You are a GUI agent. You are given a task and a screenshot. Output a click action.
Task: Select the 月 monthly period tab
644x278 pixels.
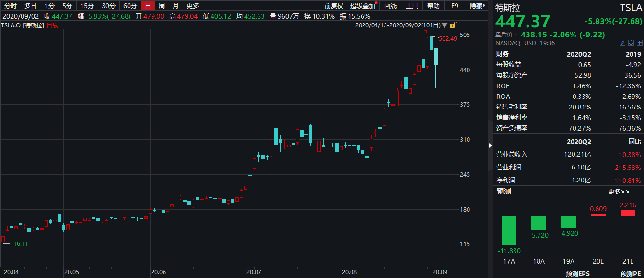click(176, 6)
